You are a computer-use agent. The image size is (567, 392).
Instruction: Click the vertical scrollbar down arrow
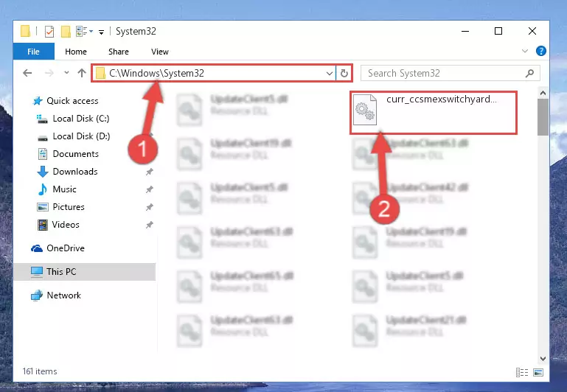[543, 358]
